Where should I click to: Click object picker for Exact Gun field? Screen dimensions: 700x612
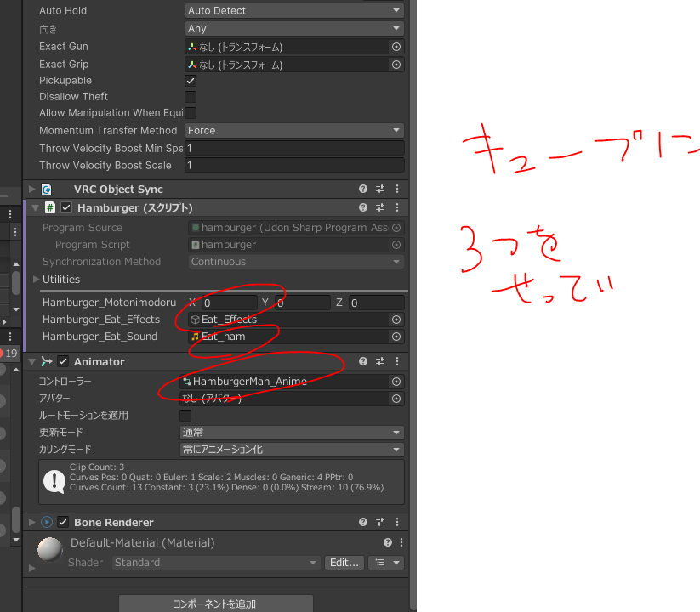396,47
